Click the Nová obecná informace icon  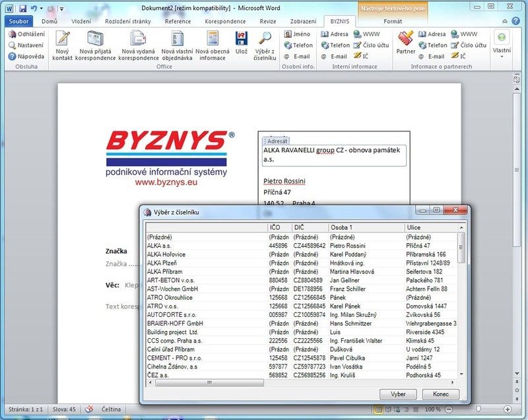(x=211, y=45)
